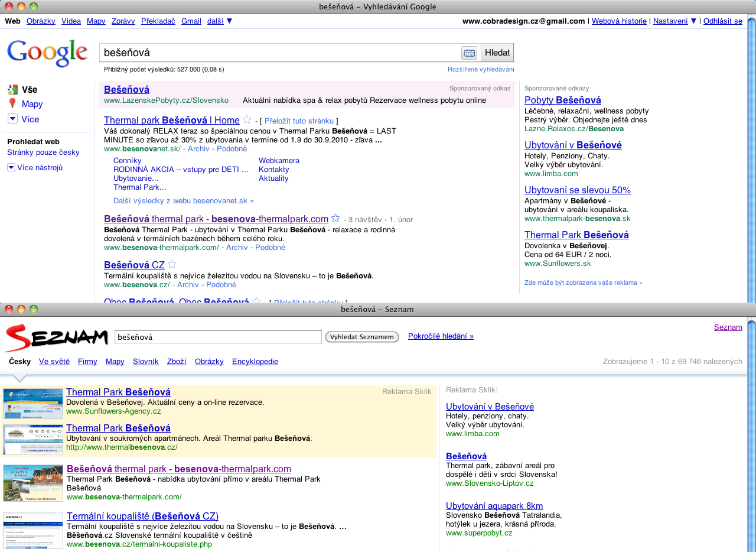
Task: Open Sunflowers-Agency result thumbnail in Seznam
Action: [33, 404]
